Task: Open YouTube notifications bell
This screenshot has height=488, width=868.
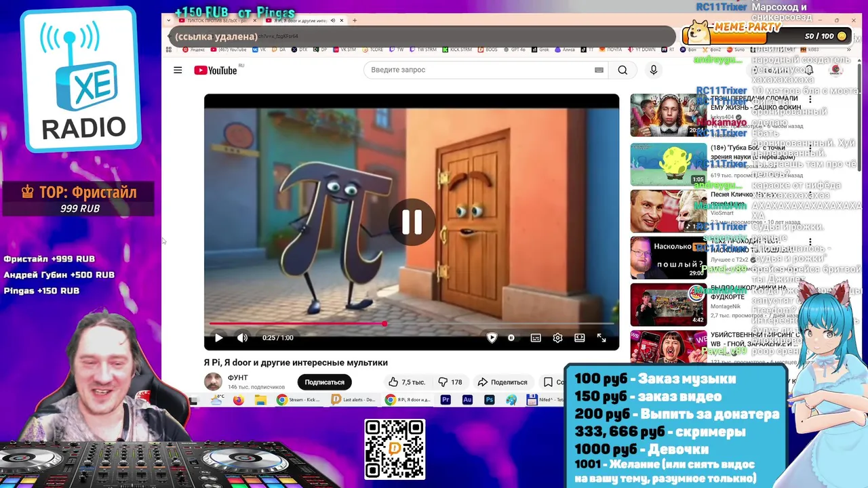Action: tap(808, 70)
